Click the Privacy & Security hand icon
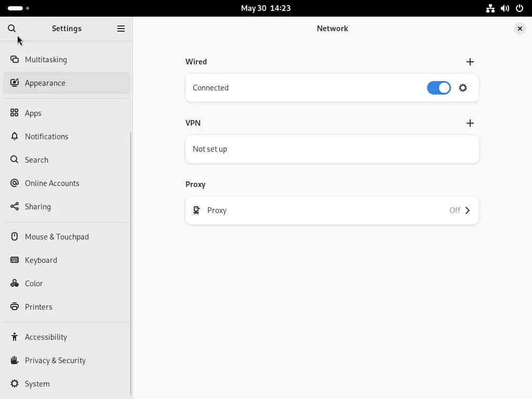The height and width of the screenshot is (399, 532). pos(14,360)
